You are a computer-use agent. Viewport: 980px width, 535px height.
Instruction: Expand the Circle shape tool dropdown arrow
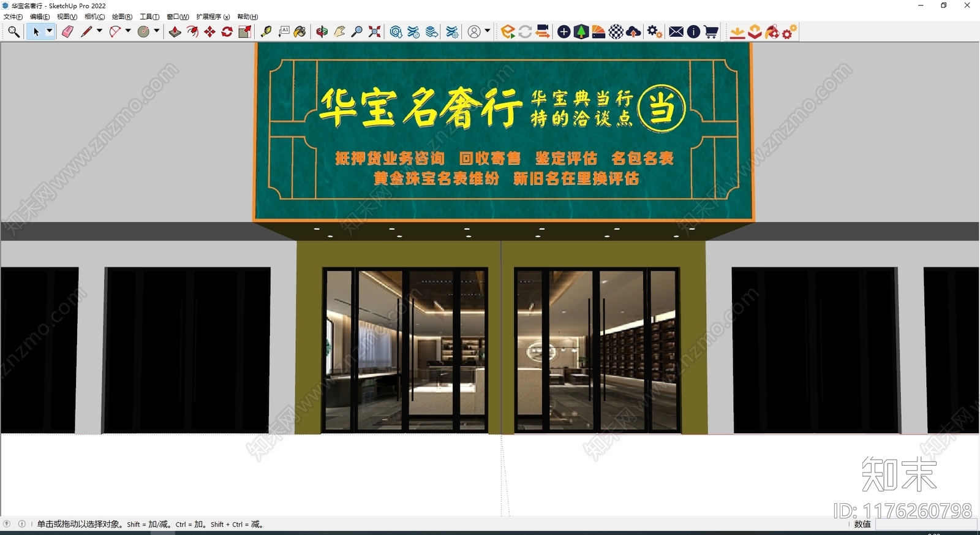pyautogui.click(x=157, y=31)
